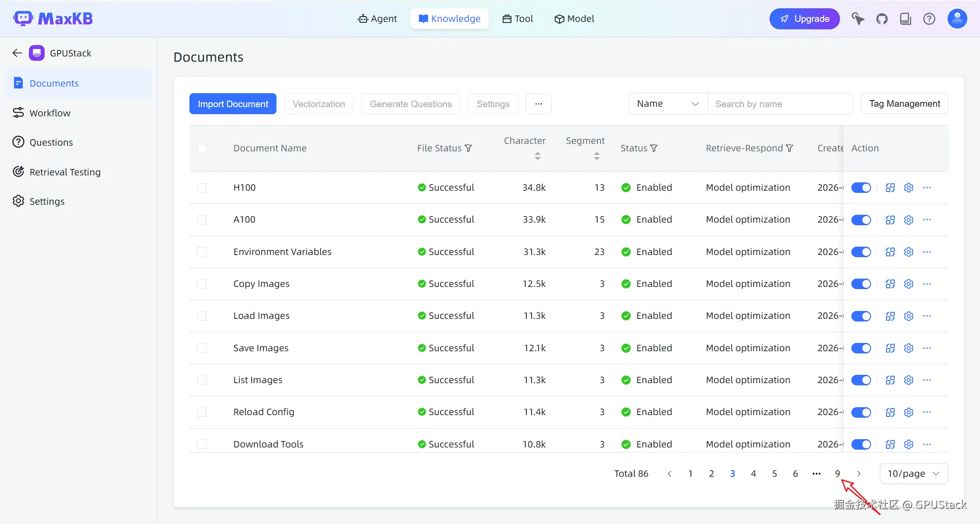Click the Search by name field
The height and width of the screenshot is (524, 980).
coord(780,104)
